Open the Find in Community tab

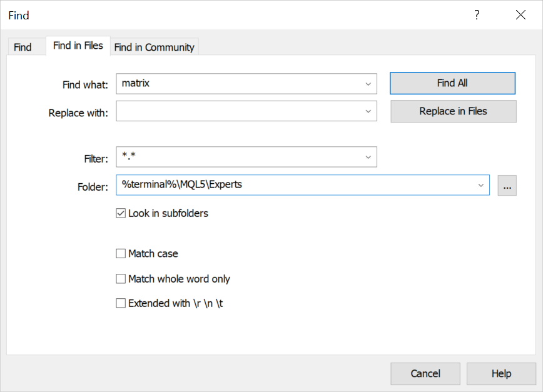154,46
